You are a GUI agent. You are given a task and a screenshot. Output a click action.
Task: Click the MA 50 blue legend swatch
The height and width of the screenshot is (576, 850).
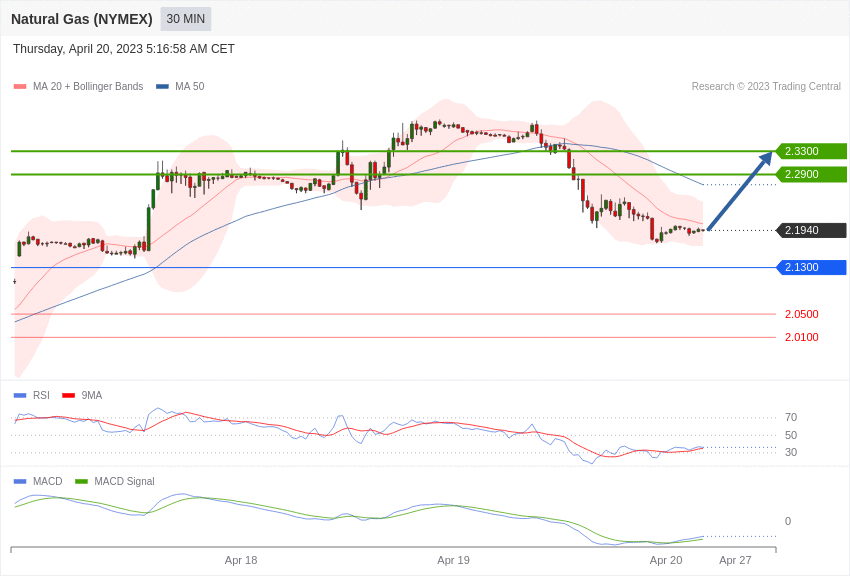click(162, 87)
